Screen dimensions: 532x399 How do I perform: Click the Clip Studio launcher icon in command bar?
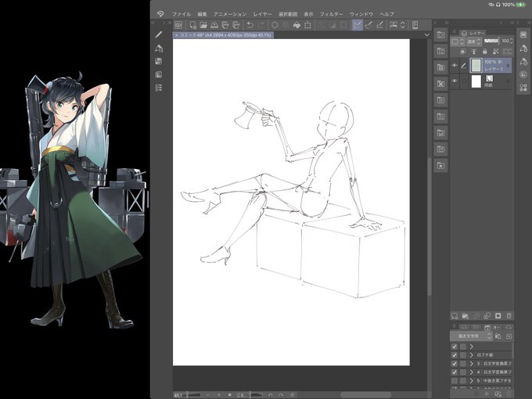pyautogui.click(x=178, y=25)
